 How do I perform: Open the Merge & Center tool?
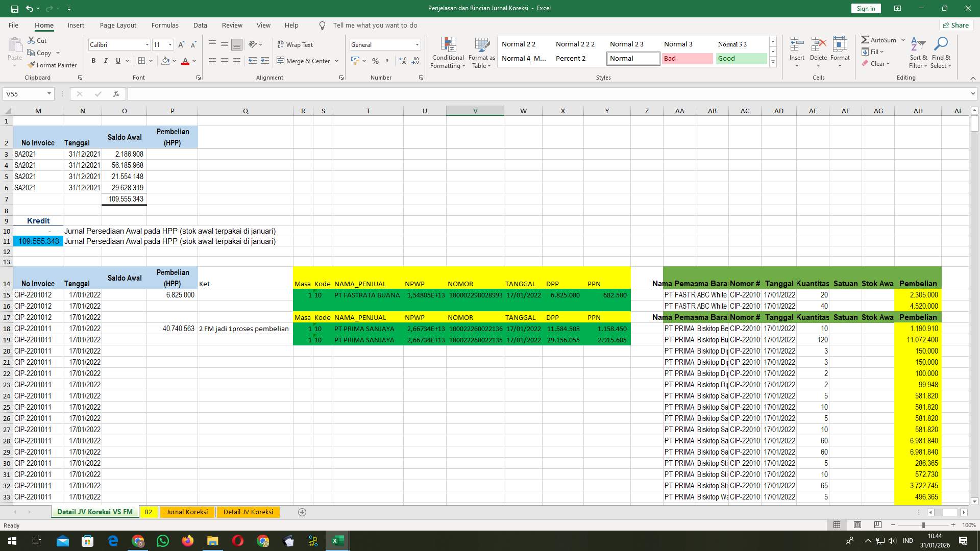(305, 61)
